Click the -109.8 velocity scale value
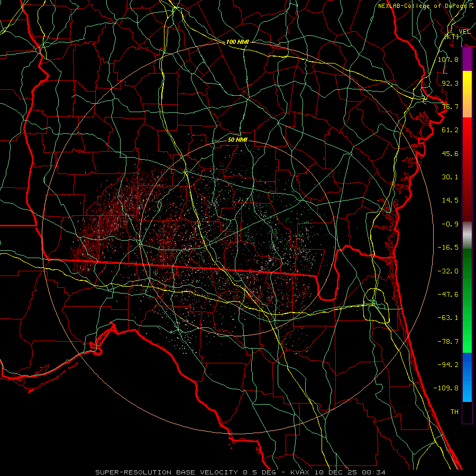The image size is (476, 476). point(446,388)
